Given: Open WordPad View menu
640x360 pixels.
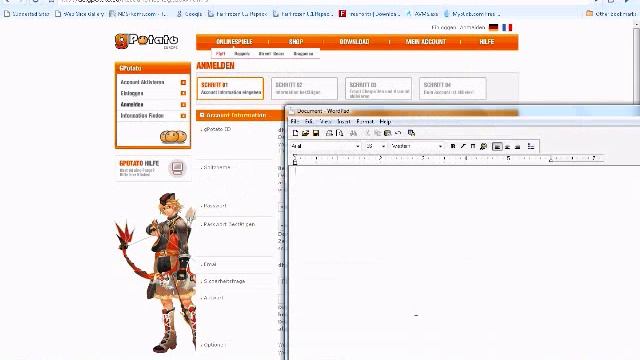Looking at the screenshot, I should click(325, 122).
